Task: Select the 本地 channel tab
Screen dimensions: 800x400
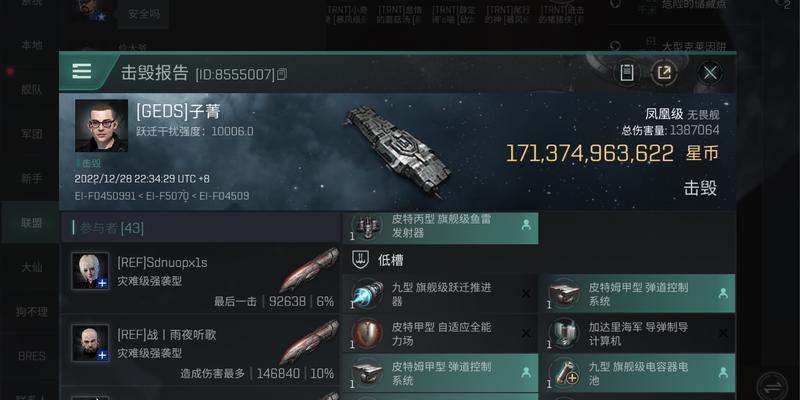Action: click(x=31, y=45)
